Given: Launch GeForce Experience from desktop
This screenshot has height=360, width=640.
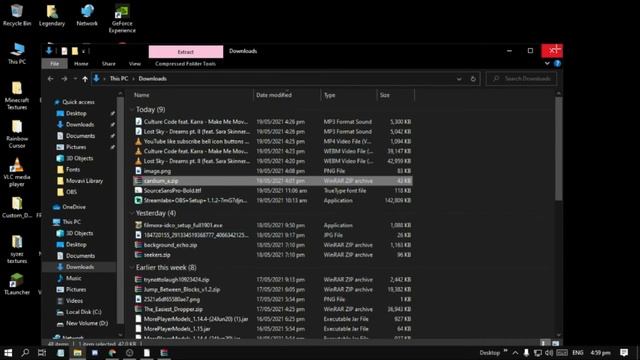Looking at the screenshot, I should click(x=122, y=19).
